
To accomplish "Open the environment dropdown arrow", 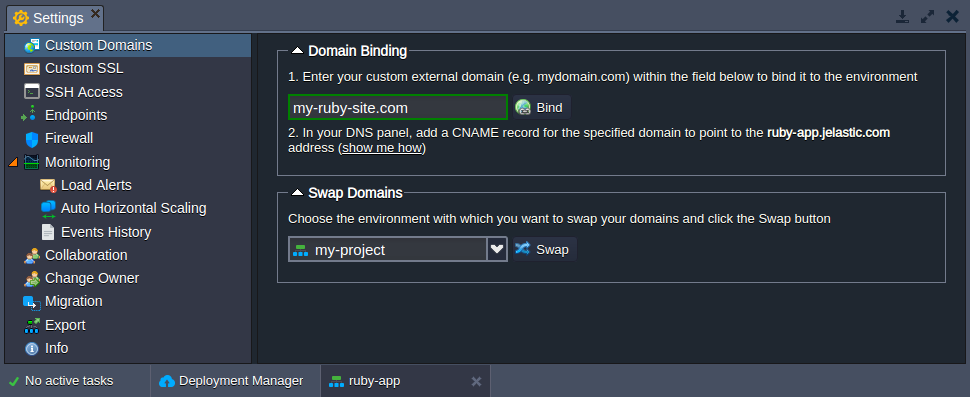I will click(497, 249).
